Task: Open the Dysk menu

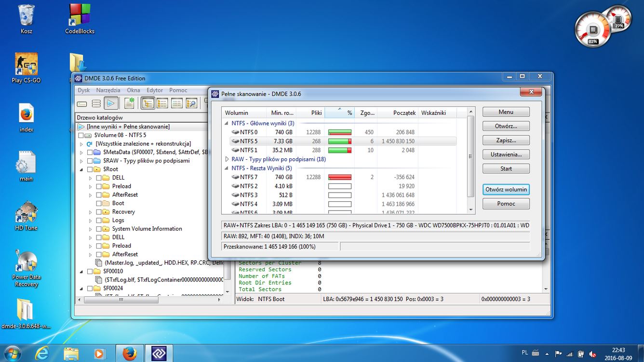Action: coord(84,90)
